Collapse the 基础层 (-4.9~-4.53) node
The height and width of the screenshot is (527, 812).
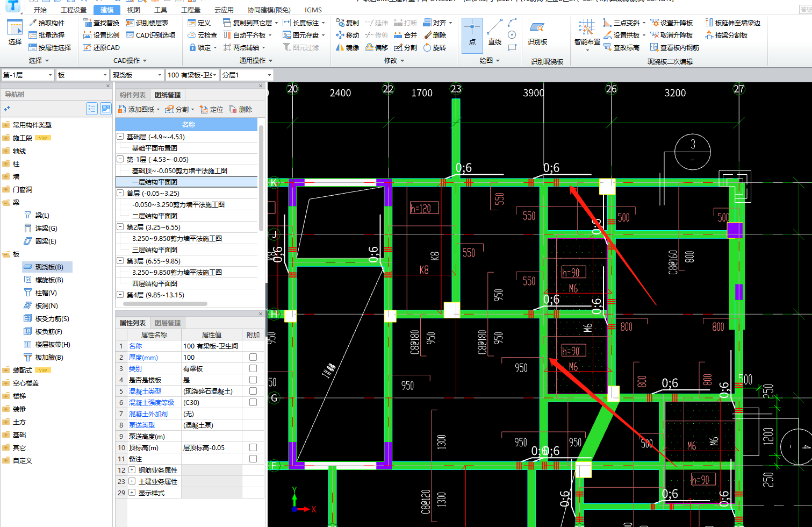coord(120,137)
